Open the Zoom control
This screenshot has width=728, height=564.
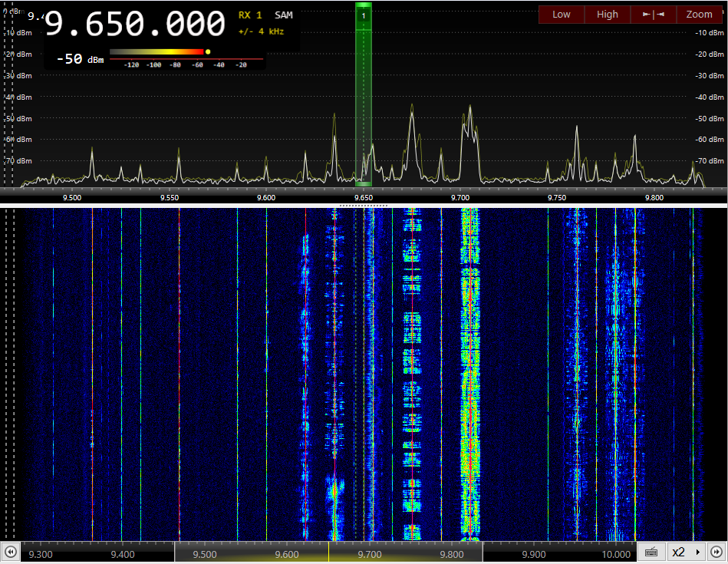[699, 15]
